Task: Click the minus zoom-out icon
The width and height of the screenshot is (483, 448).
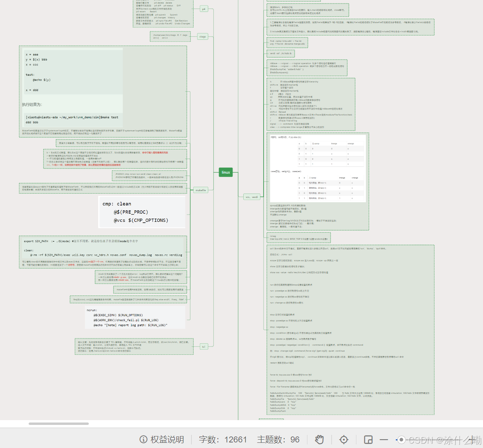Action: pos(383,439)
